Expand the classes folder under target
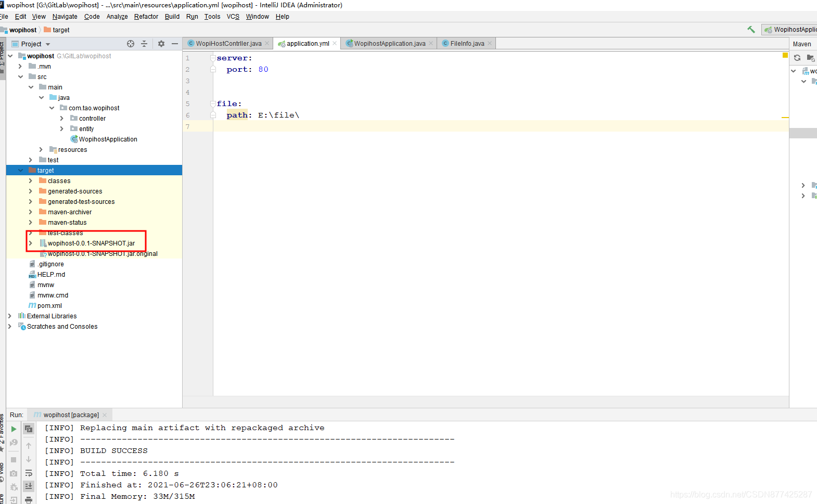Screen dimensions: 817x504 (x=31, y=181)
